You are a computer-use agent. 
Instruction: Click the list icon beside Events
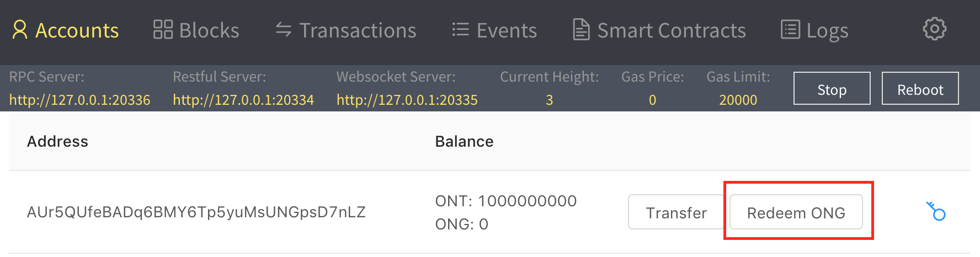460,30
